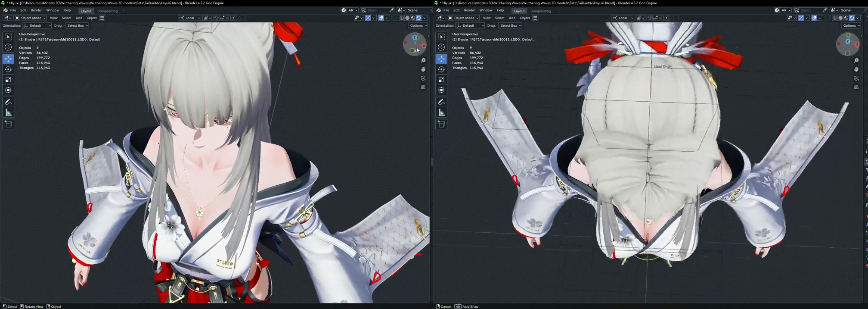Open editor type dropdown in left window

click(7, 18)
